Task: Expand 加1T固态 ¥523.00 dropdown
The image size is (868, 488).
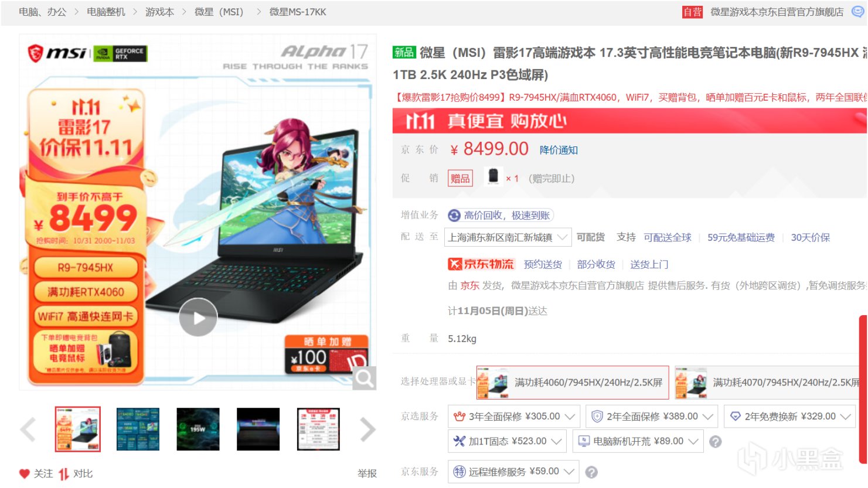Action: point(507,441)
